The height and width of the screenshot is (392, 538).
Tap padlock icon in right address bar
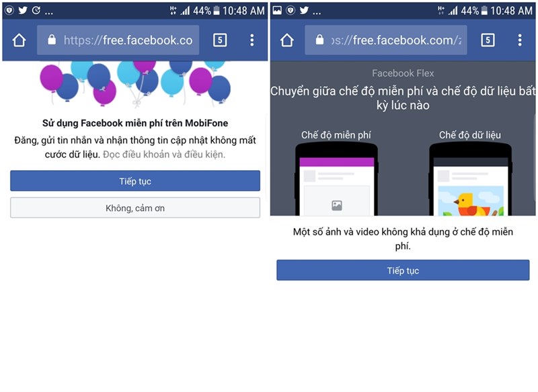(x=319, y=40)
